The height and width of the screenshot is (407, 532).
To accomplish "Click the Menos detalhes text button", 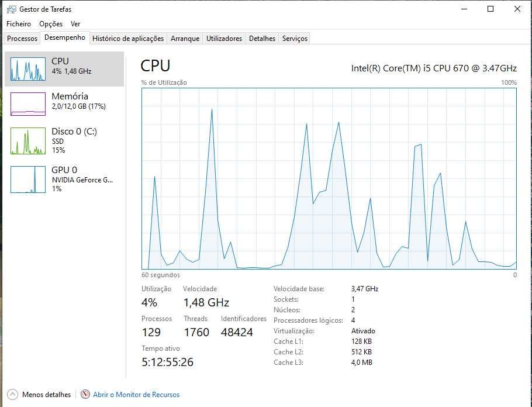I will 46,395.
